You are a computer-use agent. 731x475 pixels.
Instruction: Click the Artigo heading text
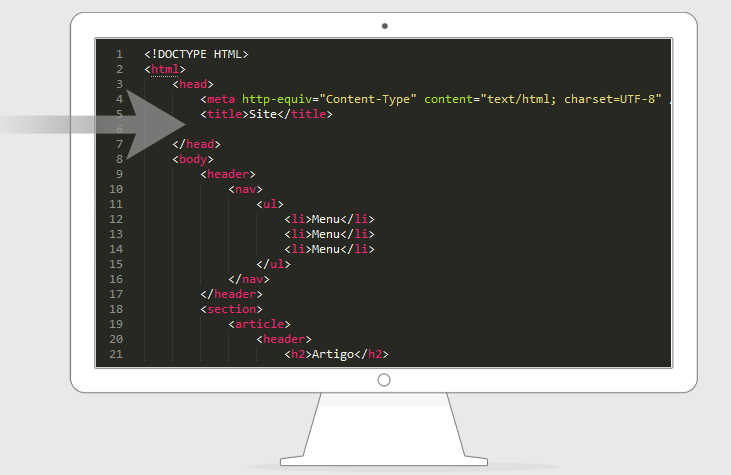click(333, 354)
